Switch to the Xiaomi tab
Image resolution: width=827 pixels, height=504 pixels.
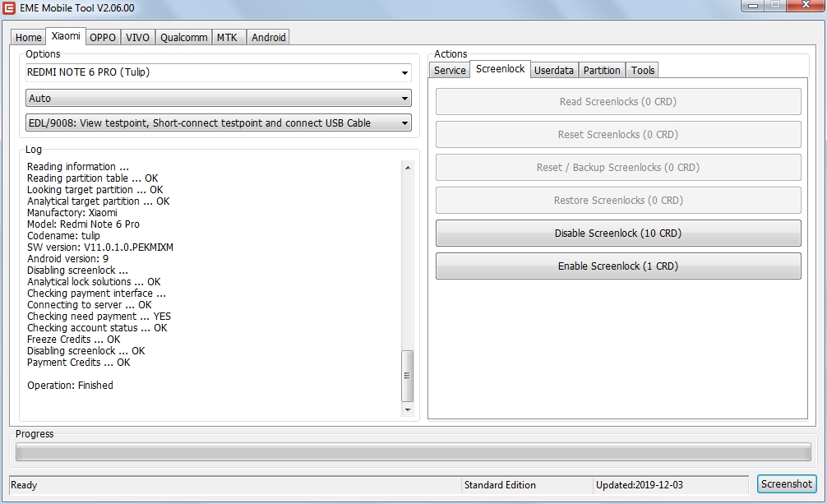(66, 36)
